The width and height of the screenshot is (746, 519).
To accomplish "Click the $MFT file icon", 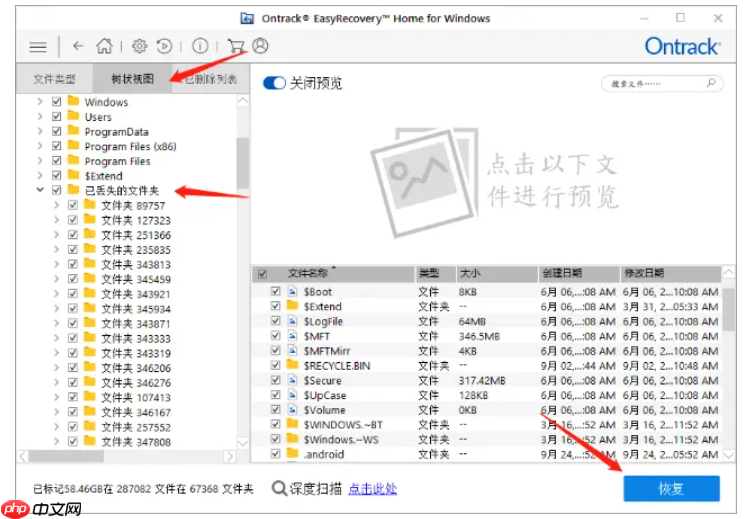I will pyautogui.click(x=293, y=335).
